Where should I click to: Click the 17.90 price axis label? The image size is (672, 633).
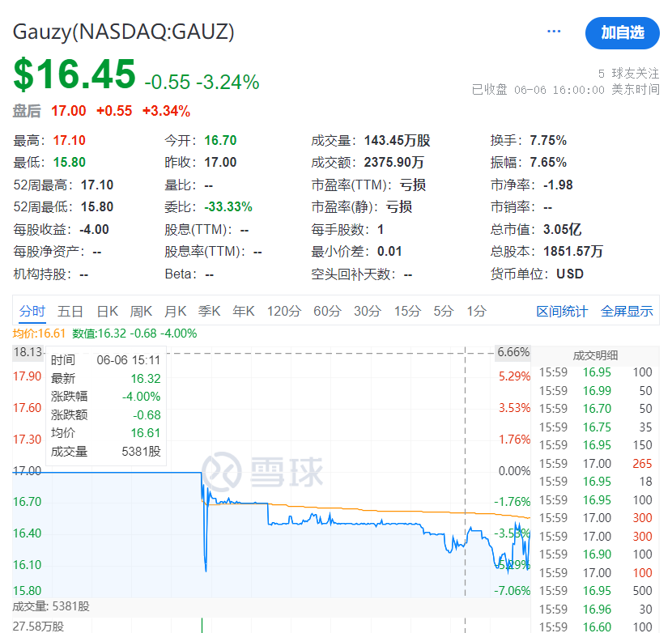pos(27,376)
